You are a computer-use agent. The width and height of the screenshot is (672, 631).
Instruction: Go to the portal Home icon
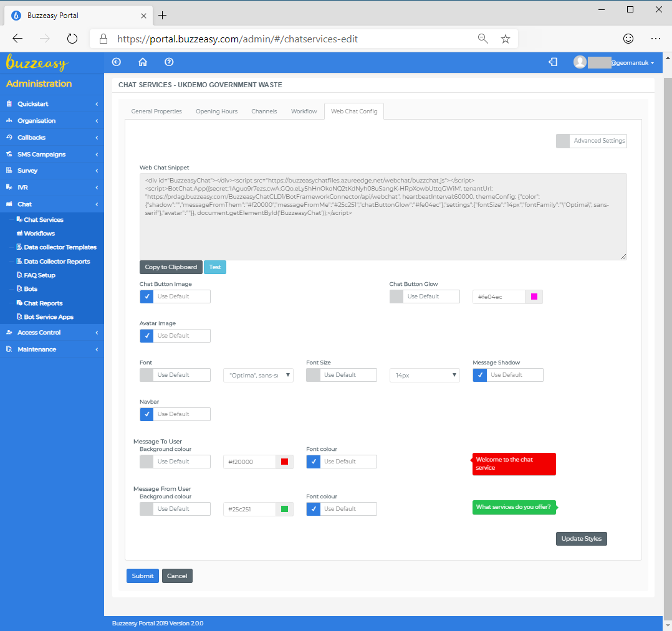(143, 62)
